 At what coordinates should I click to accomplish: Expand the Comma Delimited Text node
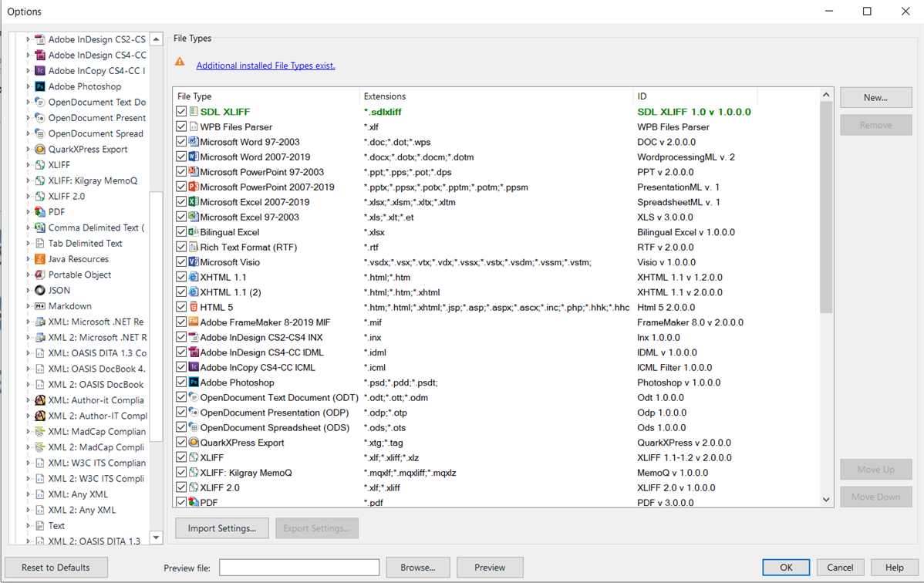[27, 227]
